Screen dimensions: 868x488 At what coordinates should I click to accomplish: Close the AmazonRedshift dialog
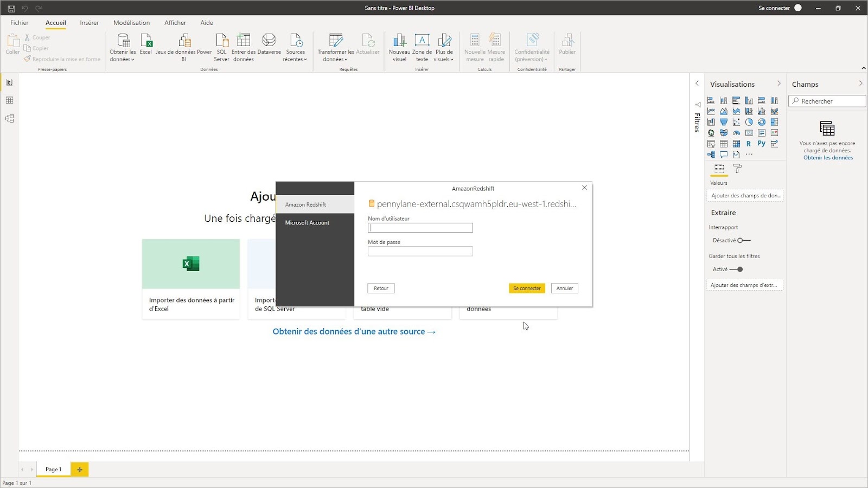point(584,188)
